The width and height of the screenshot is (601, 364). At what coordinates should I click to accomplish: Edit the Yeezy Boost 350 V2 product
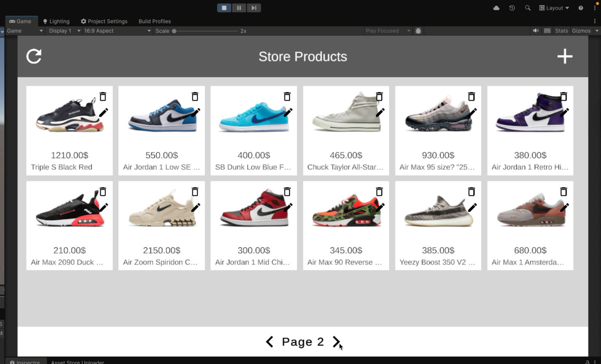coord(472,207)
